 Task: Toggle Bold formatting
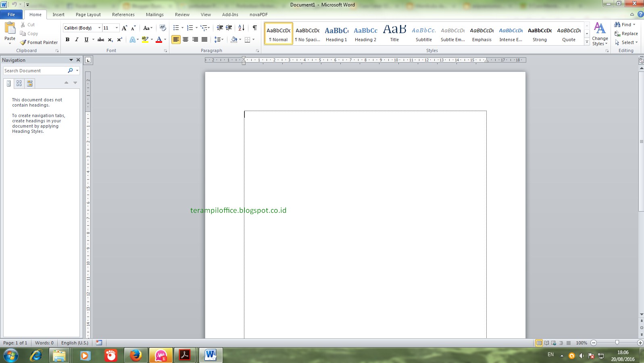(x=67, y=40)
